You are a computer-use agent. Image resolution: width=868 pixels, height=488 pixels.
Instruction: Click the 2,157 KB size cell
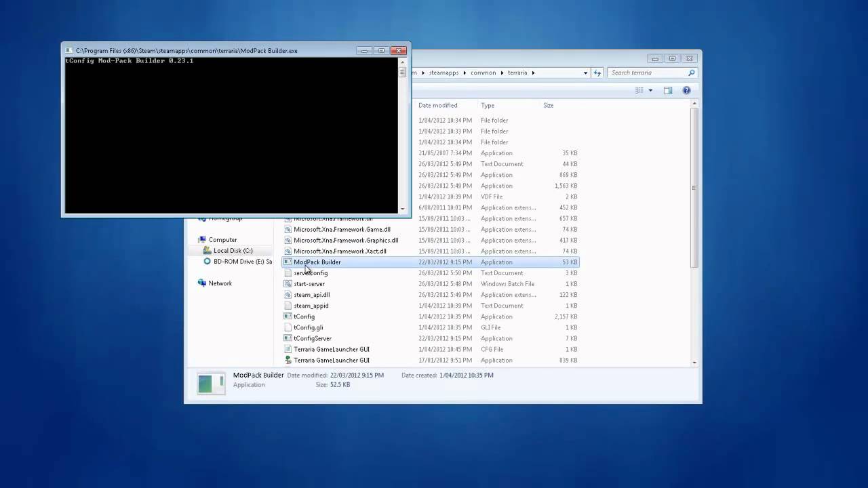566,317
